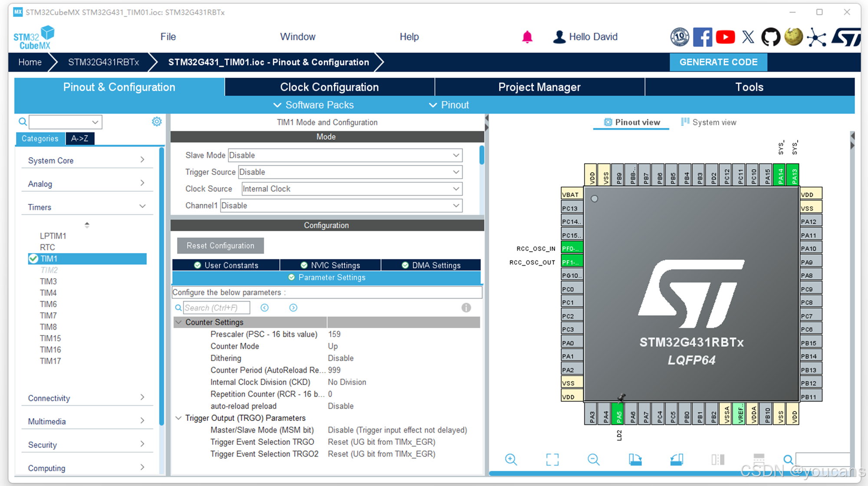The image size is (868, 486).
Task: Click the GENERATE CODE button
Action: (x=718, y=62)
